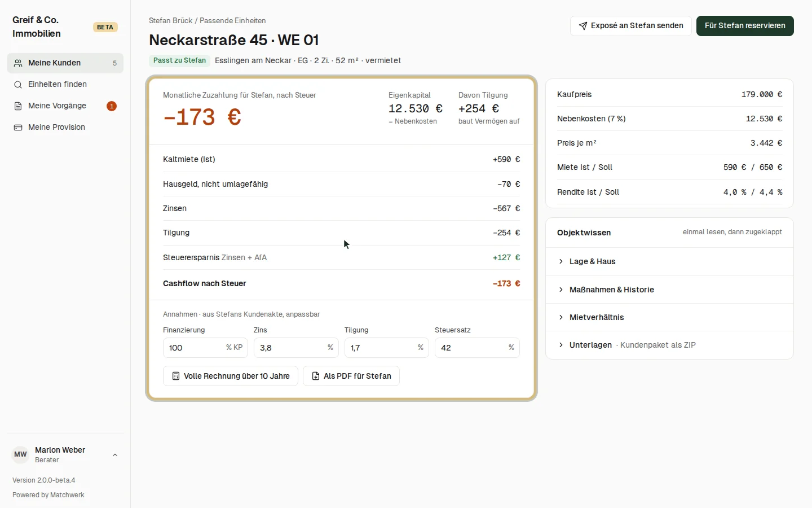812x508 pixels.
Task: Click the Miete Ist / Soll value
Action: [x=753, y=167]
